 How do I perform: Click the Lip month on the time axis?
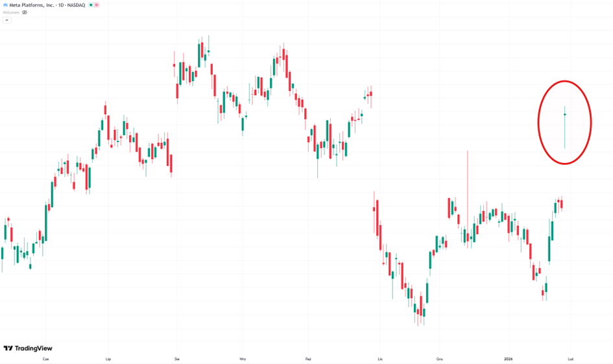tap(108, 358)
